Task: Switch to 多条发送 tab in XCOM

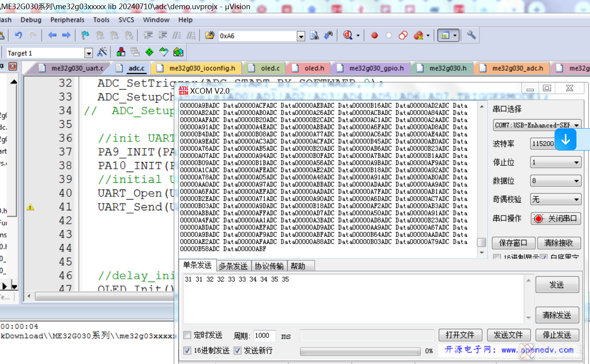Action: tap(233, 266)
